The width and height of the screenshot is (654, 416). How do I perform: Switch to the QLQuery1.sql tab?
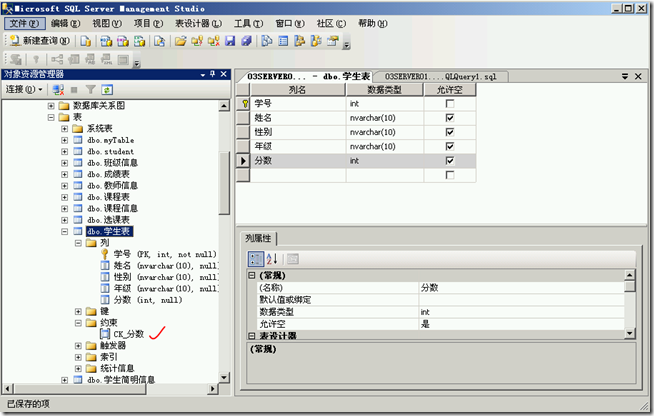tap(440, 77)
